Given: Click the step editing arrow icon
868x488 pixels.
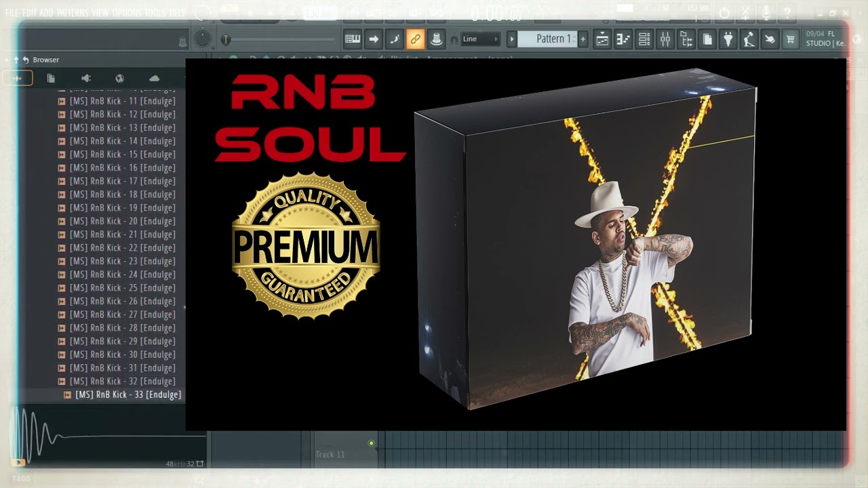Looking at the screenshot, I should [374, 39].
